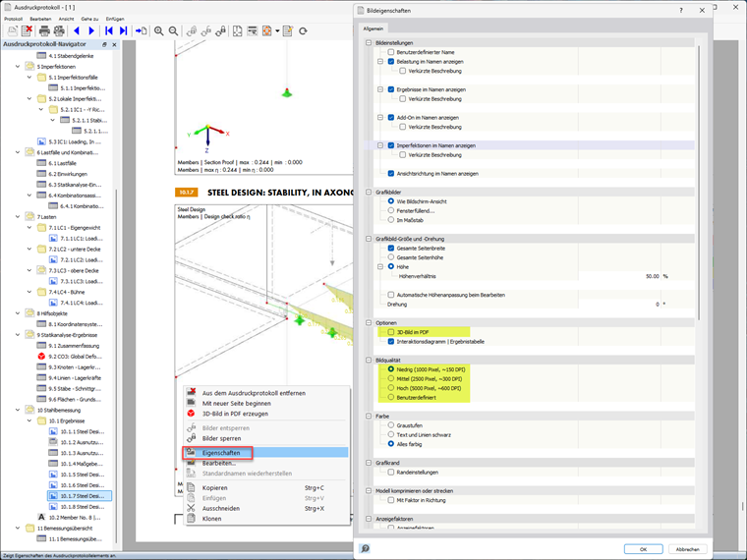Collapse the Optionen section
Viewport: 747px width, 560px height.
tap(369, 323)
